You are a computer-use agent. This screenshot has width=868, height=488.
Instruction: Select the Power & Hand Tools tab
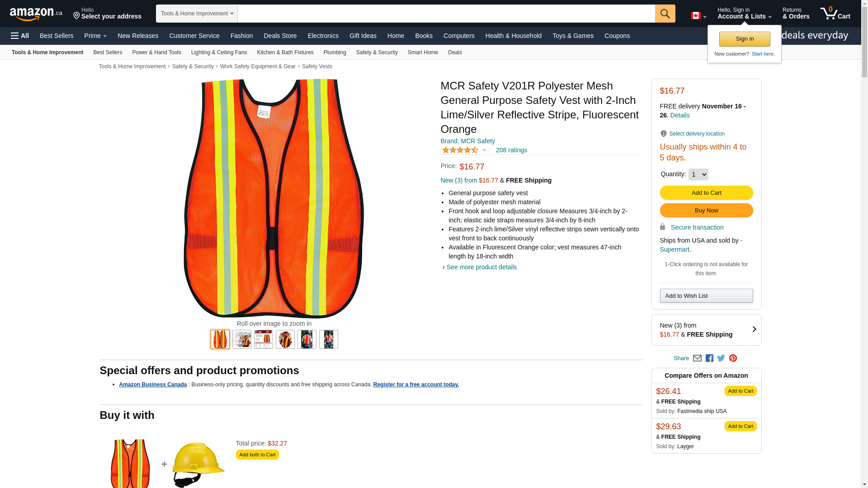point(156,52)
